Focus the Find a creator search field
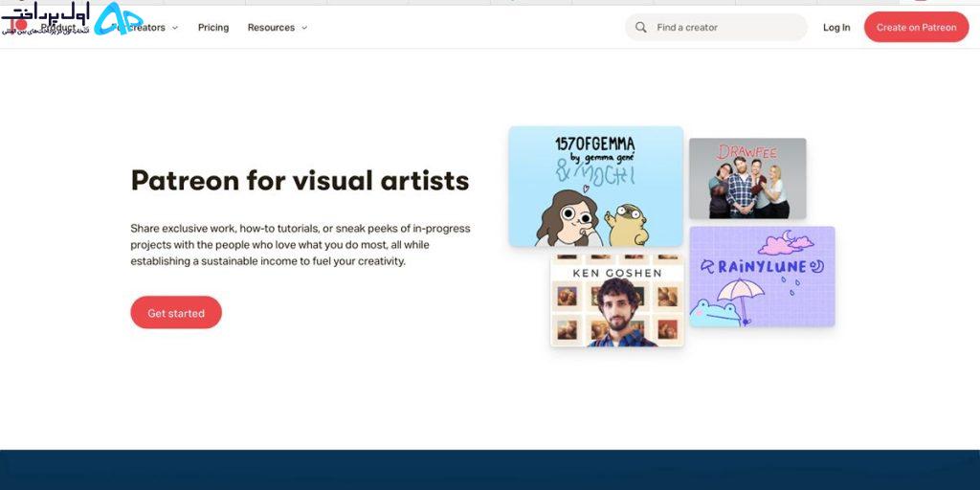Viewport: 980px width, 490px height. 716,28
